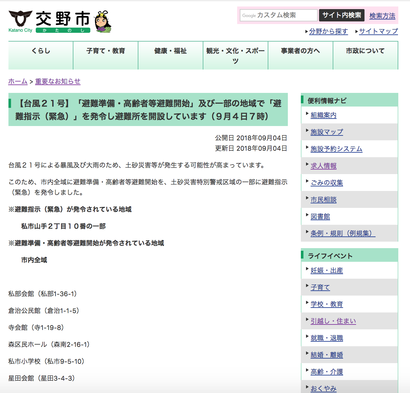Image resolution: width=410 pixels, height=393 pixels.
Task: Click the 森区民ホール（森南2-16-1） shelter entry
Action: (49, 344)
